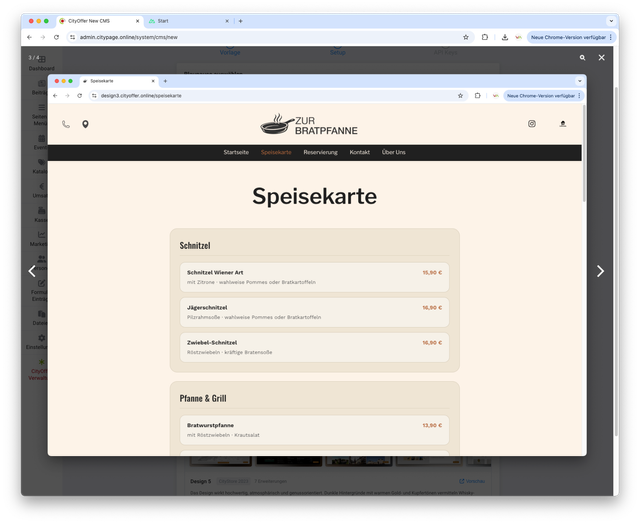Image resolution: width=640 pixels, height=524 pixels.
Task: Click the Über Uns navigation link
Action: coord(394,152)
